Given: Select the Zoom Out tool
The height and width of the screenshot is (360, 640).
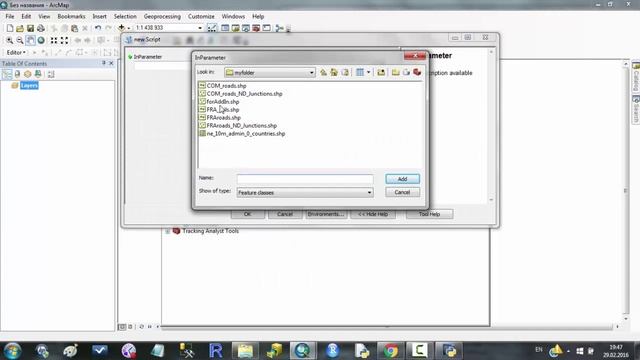Looking at the screenshot, I should coord(20,40).
